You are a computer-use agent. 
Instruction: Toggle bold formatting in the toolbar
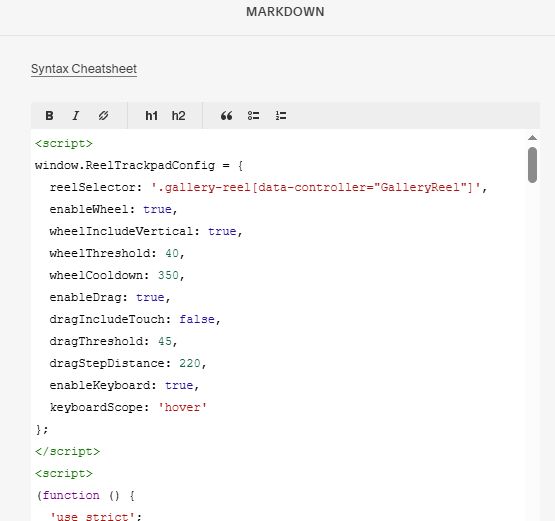[49, 116]
